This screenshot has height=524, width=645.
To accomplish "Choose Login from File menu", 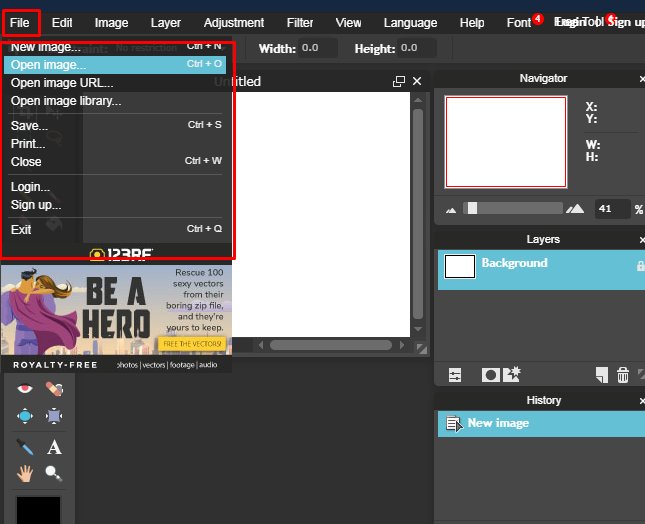I will click(x=115, y=187).
